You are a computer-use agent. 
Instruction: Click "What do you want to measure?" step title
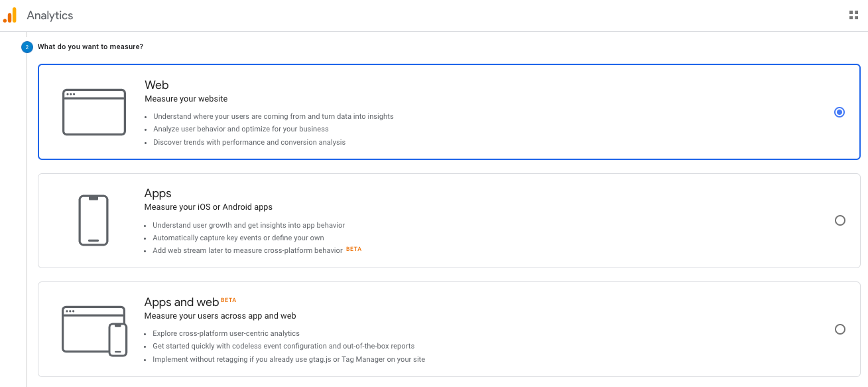(90, 47)
